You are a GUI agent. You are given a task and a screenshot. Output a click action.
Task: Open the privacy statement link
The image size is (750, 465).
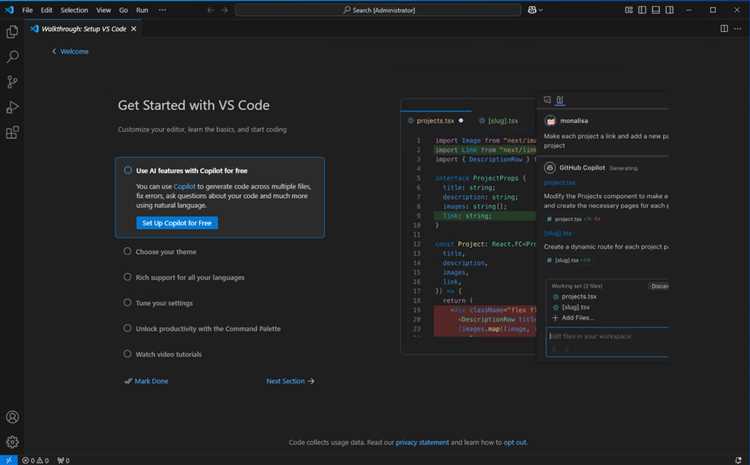[x=422, y=442]
